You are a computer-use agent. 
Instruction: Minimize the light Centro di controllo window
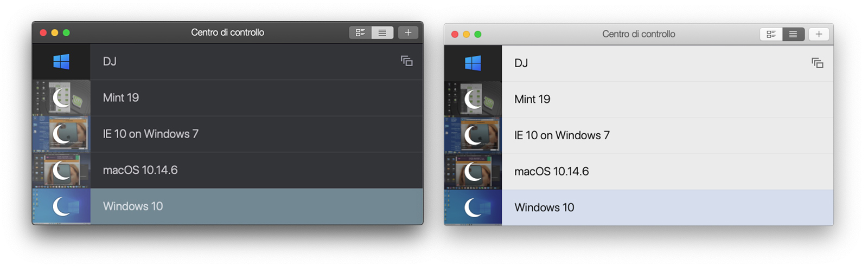[x=466, y=34]
